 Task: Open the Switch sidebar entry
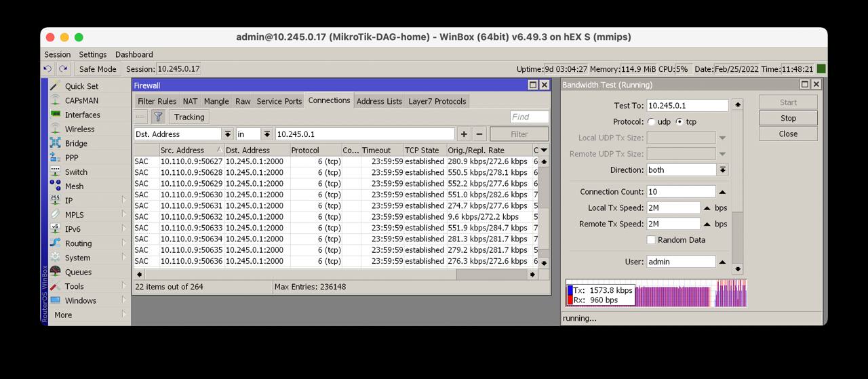[76, 172]
